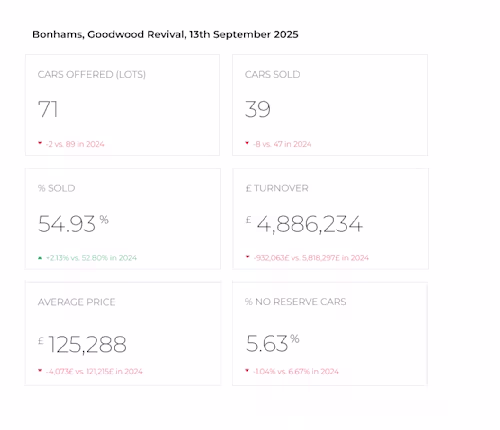Click the 54.93 percent sold figure
Screen dimensions: 500x430
[67, 224]
